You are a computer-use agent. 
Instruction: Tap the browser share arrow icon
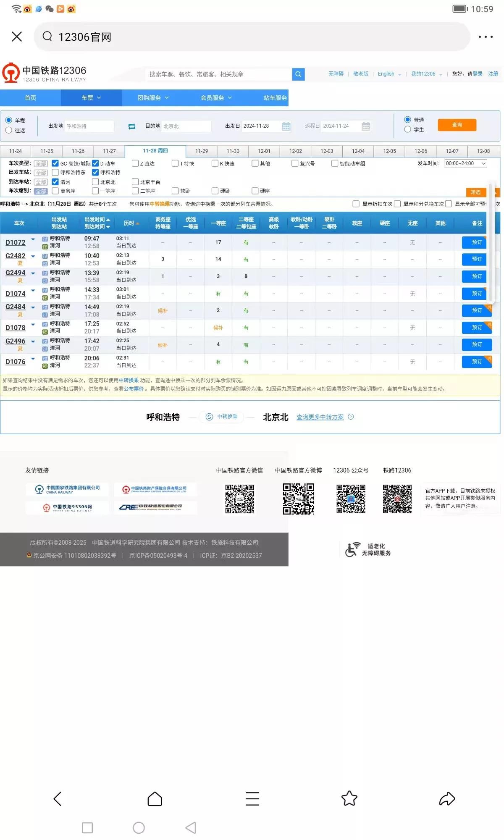(x=447, y=798)
